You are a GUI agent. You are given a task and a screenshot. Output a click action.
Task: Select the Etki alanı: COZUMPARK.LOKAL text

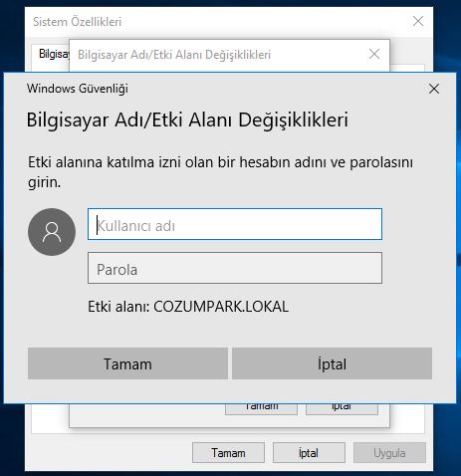pyautogui.click(x=188, y=307)
